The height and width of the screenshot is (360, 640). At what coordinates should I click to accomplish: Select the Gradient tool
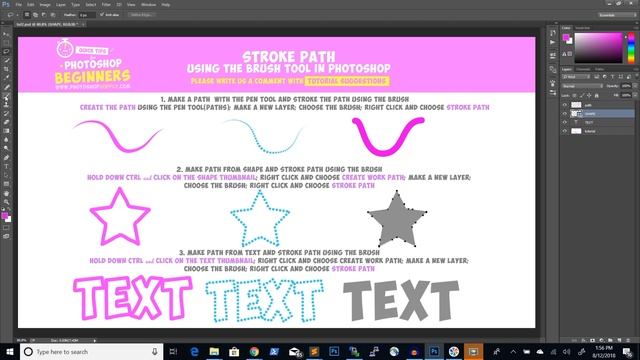coord(6,131)
